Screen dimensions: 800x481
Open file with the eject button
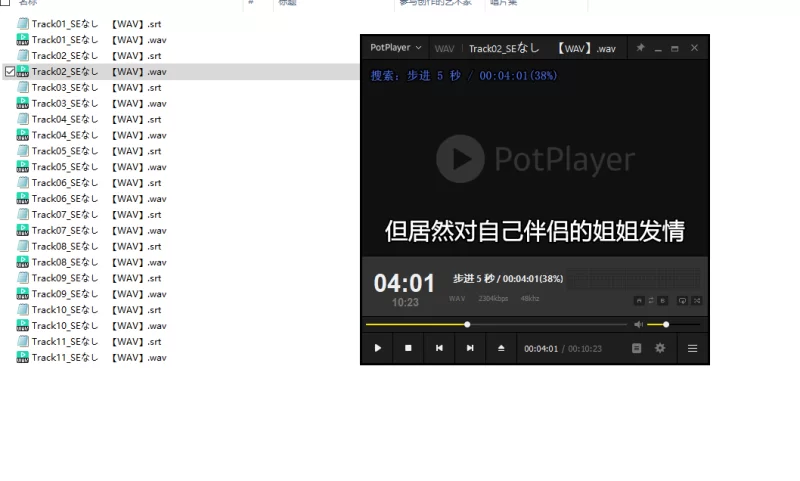501,348
